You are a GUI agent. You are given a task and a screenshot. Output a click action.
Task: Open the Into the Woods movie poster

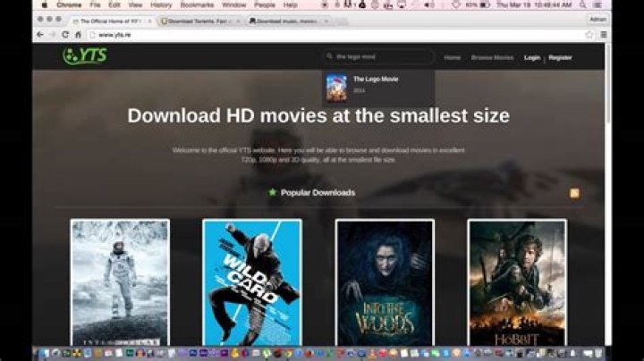click(x=385, y=282)
